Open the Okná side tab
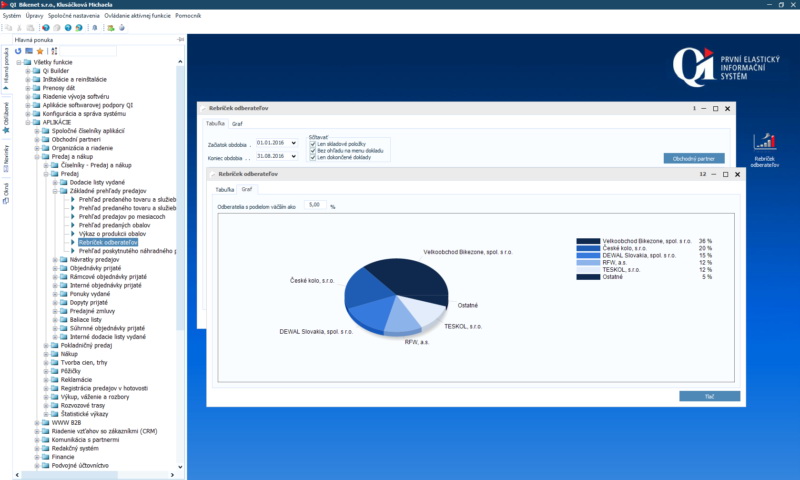The image size is (800, 480). click(x=6, y=193)
